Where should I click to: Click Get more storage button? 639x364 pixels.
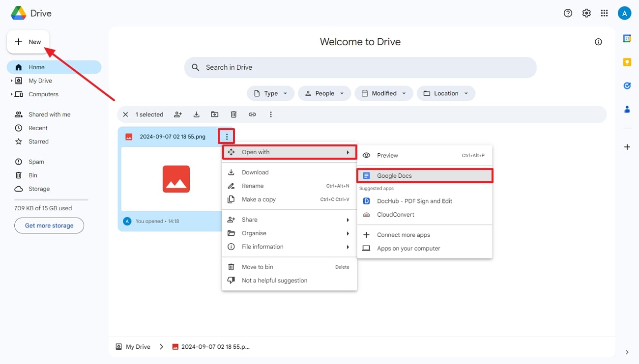(49, 225)
